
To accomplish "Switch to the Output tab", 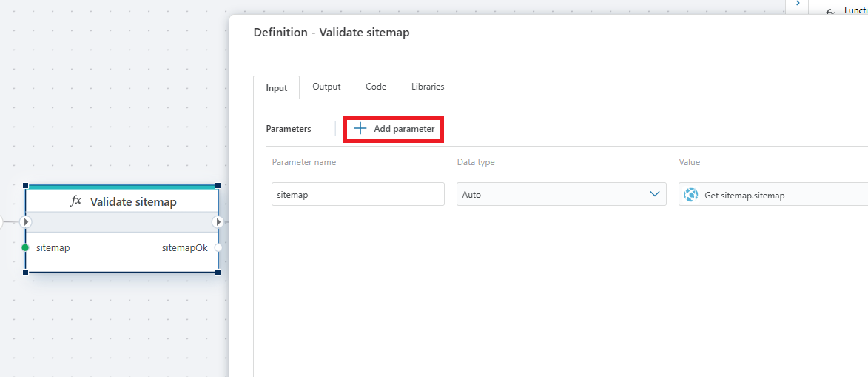I will pyautogui.click(x=326, y=87).
